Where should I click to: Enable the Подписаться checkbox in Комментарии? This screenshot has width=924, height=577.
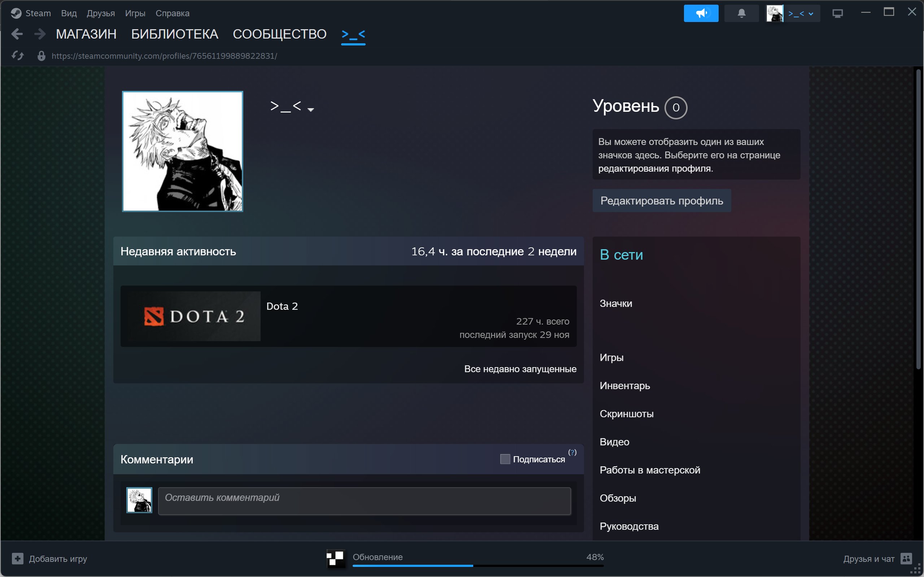(505, 459)
